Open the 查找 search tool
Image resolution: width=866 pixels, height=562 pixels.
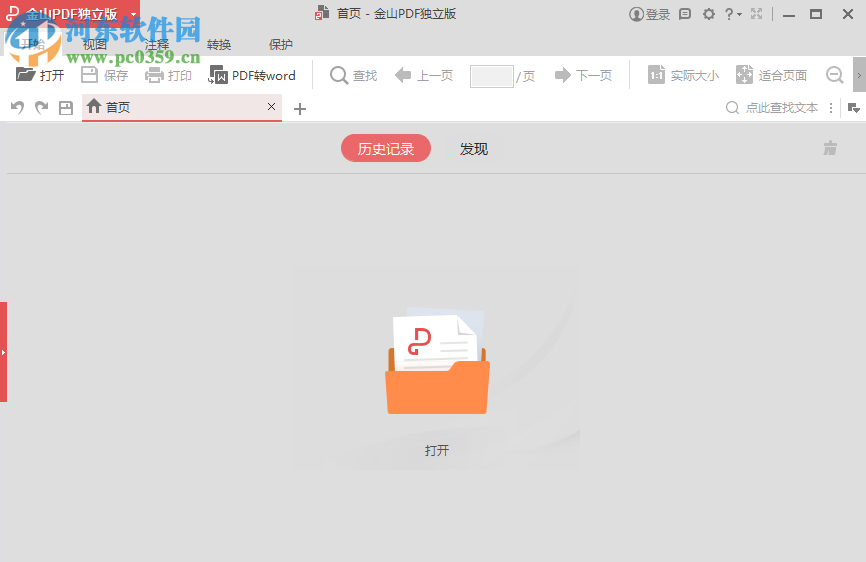(x=353, y=75)
